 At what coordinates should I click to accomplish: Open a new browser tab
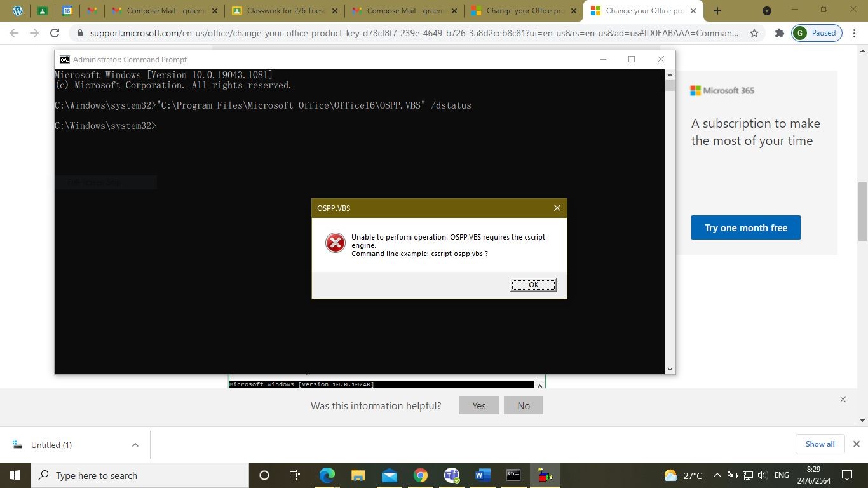coord(717,11)
